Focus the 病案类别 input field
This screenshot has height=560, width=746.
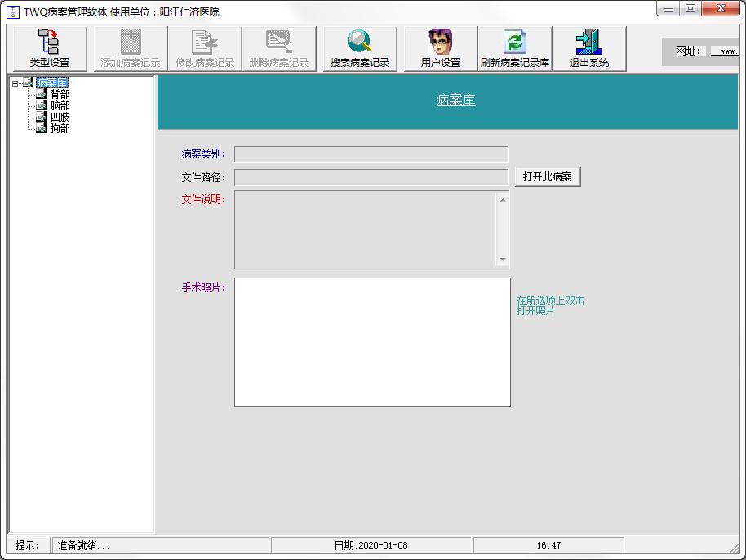[x=371, y=154]
